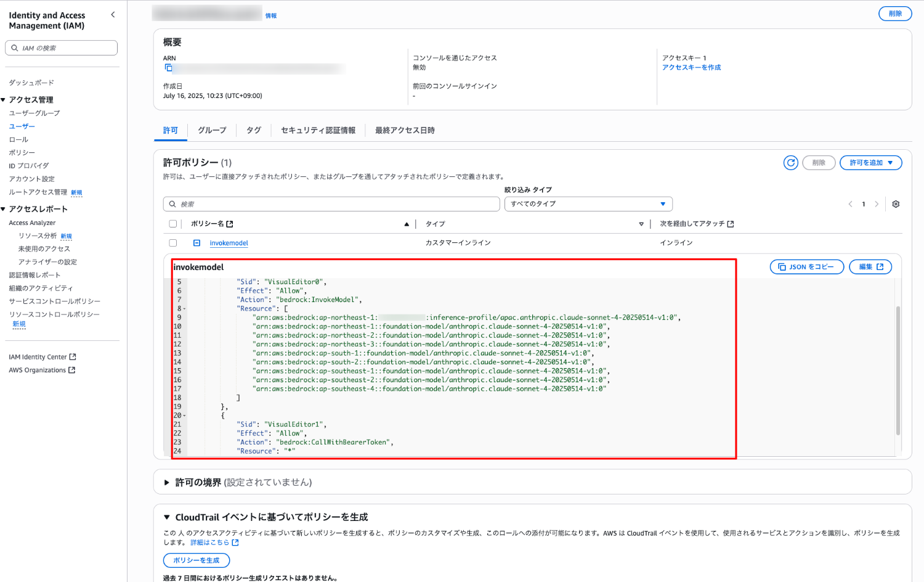Click the アクセスキーを作成 link

coord(691,68)
